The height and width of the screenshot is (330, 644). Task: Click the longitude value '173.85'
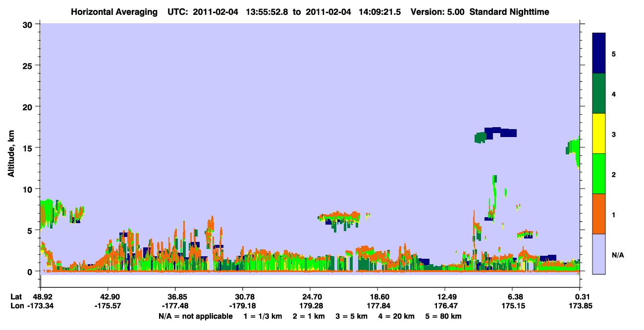pos(580,306)
